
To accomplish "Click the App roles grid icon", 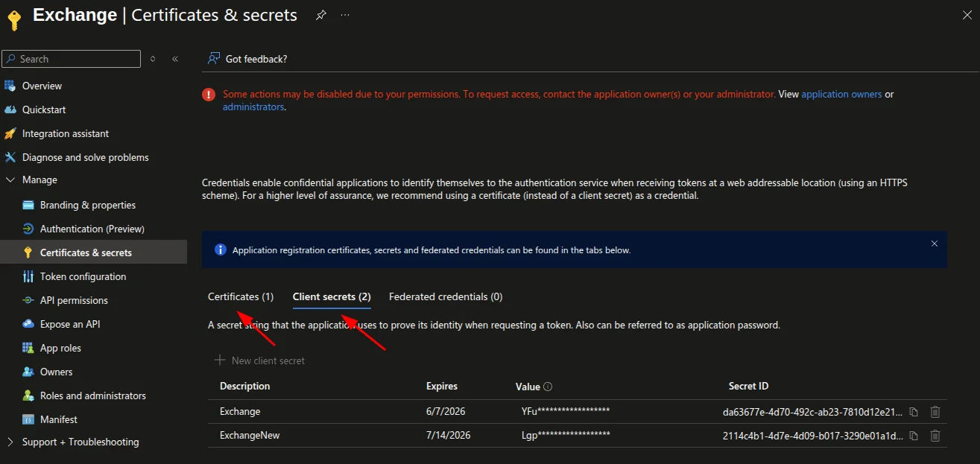I will (28, 348).
